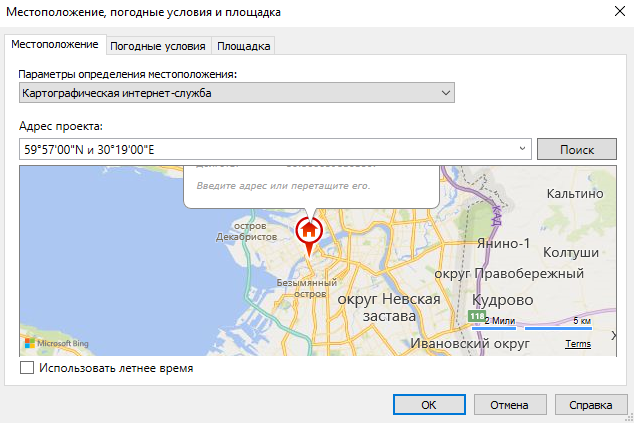The height and width of the screenshot is (423, 634).
Task: Click the Microsoft Bing logo
Action: point(57,344)
